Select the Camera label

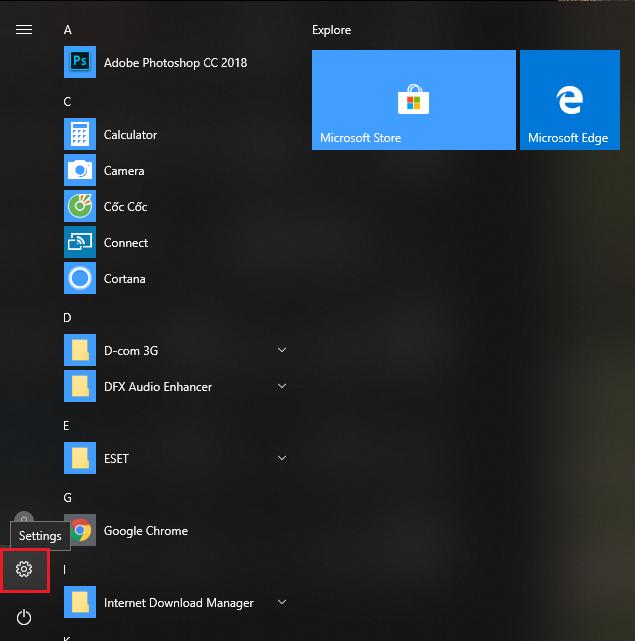pos(124,170)
